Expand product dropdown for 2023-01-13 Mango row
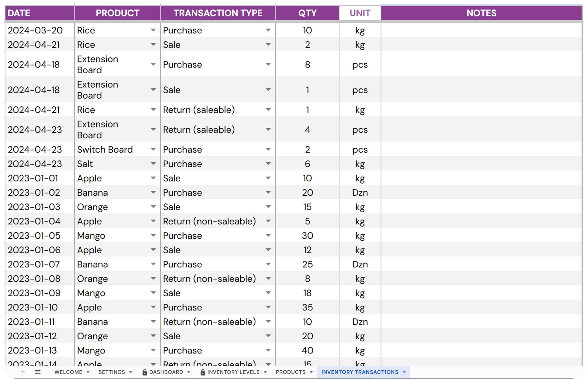 [x=153, y=350]
